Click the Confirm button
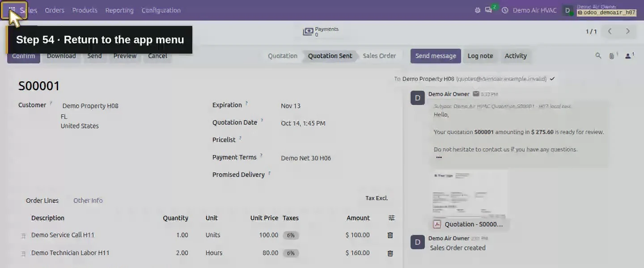644x268 pixels. [24, 56]
